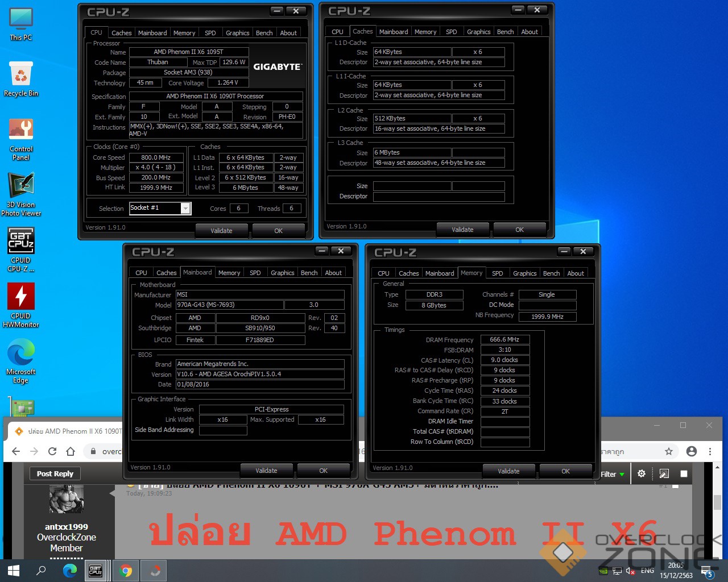Switch to CPU-Z on the taskbar
The width and height of the screenshot is (728, 582).
(x=96, y=571)
